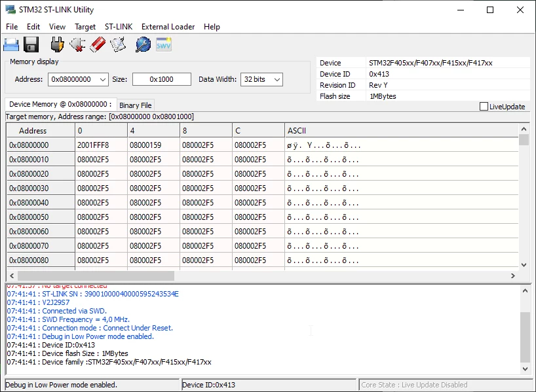
Task: Expand the Address dropdown arrow
Action: [x=103, y=80]
